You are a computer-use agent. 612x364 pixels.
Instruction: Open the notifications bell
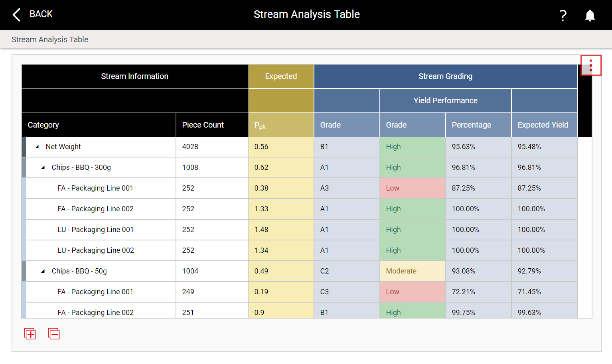pyautogui.click(x=590, y=16)
